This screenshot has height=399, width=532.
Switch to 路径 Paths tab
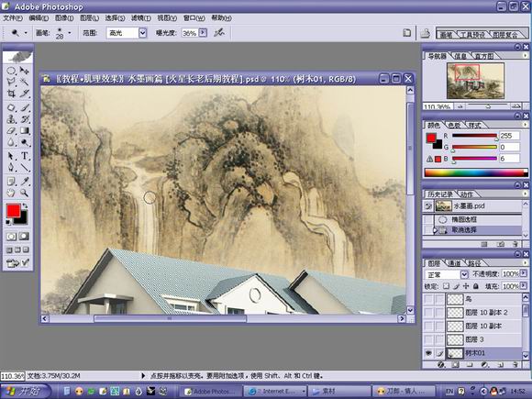pos(474,263)
